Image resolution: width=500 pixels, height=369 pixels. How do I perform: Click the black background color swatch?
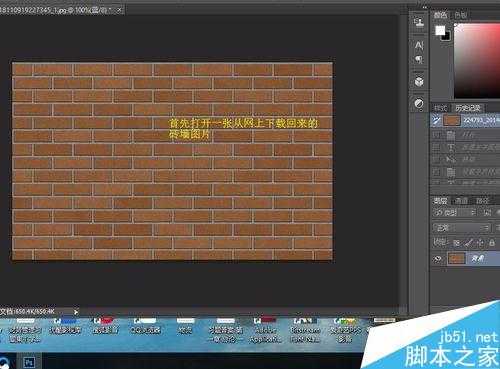pyautogui.click(x=446, y=36)
